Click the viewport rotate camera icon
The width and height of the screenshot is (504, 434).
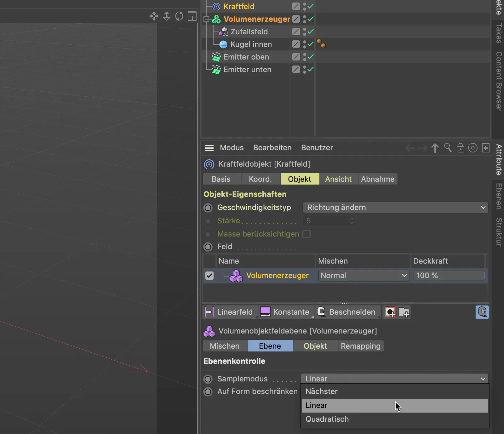pos(179,16)
